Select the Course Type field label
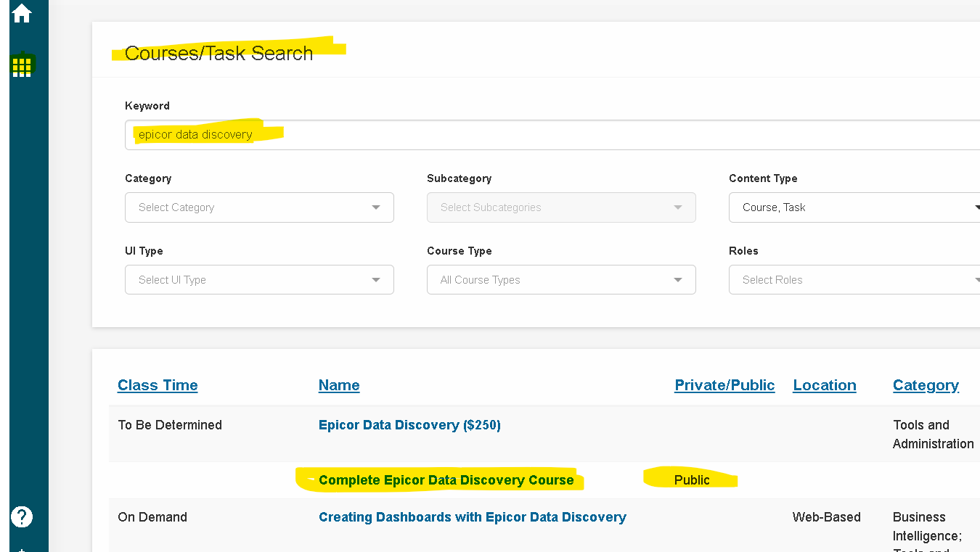This screenshot has width=980, height=552. click(460, 251)
